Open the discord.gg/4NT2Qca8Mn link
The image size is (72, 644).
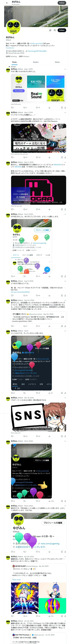pos(37,51)
